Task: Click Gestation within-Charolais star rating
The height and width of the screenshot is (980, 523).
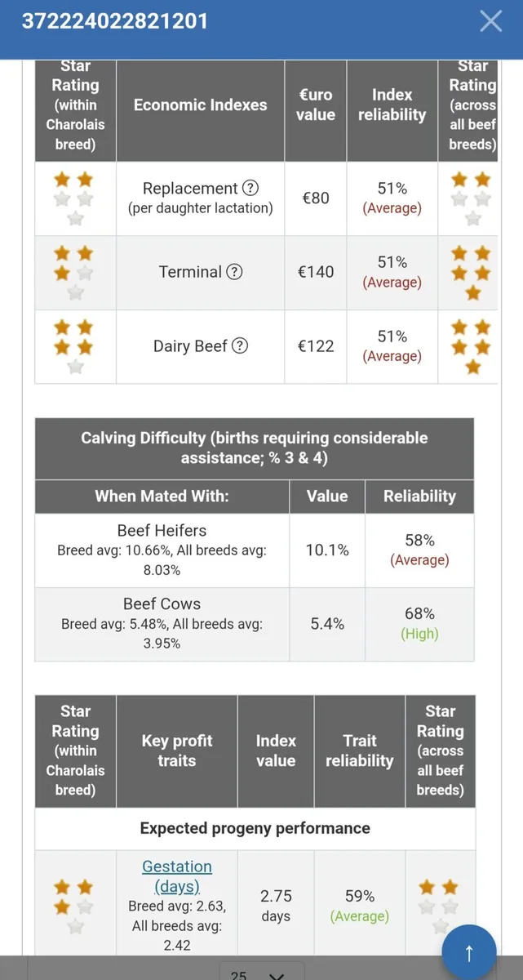Action: [x=74, y=906]
